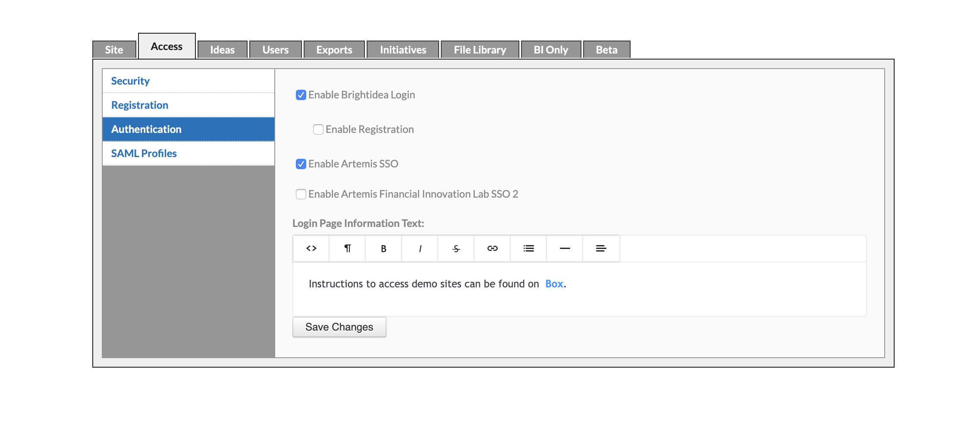Screen dimensions: 980x422
Task: Check the Enable Registration box
Action: pyautogui.click(x=318, y=129)
